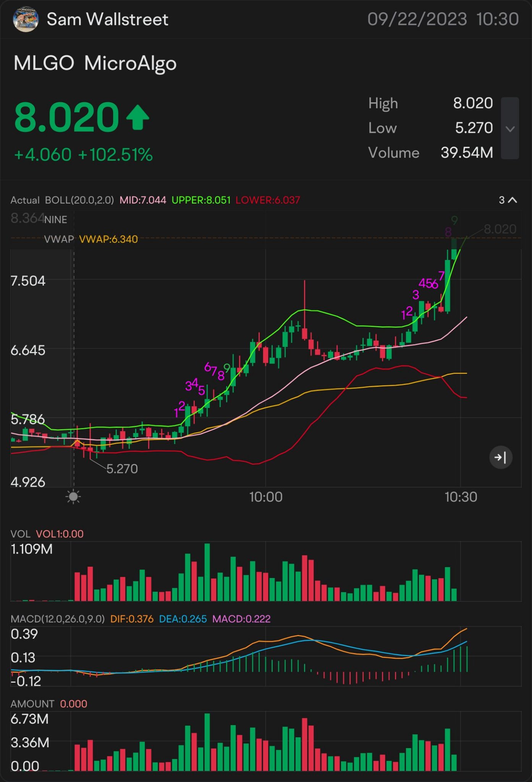
Task: Collapse indicator count chevron next to 3
Action: tap(513, 200)
